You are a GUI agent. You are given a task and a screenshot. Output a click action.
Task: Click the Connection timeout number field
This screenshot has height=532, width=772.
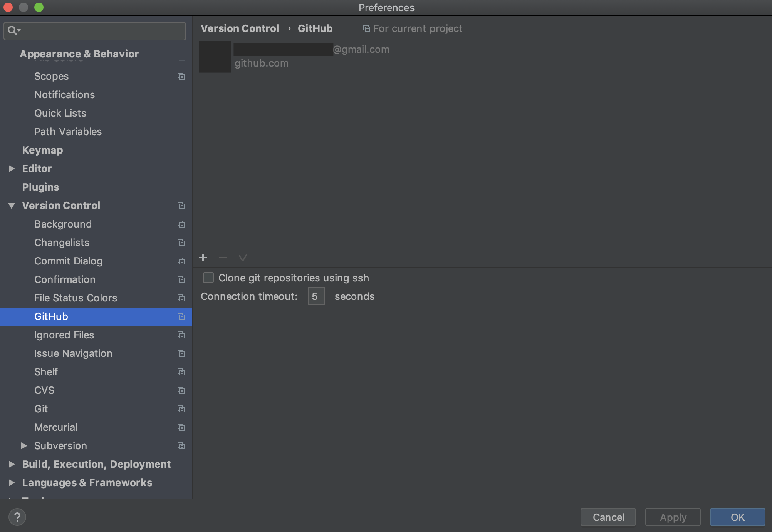point(316,296)
